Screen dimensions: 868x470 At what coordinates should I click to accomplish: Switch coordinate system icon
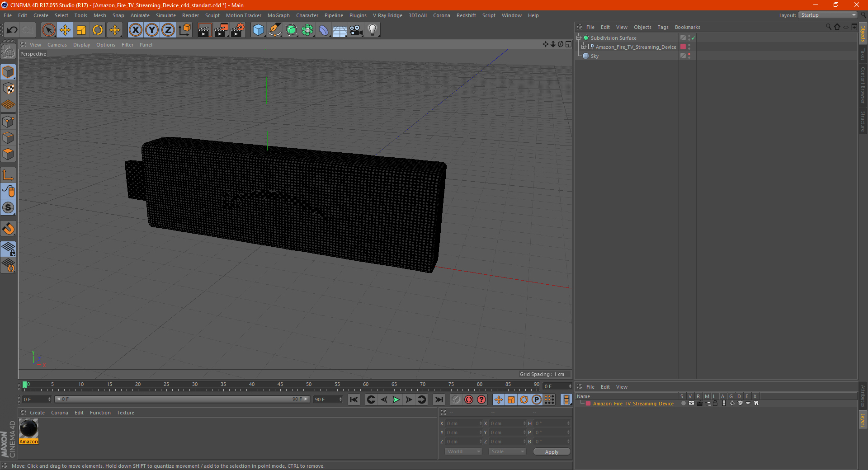click(x=185, y=30)
